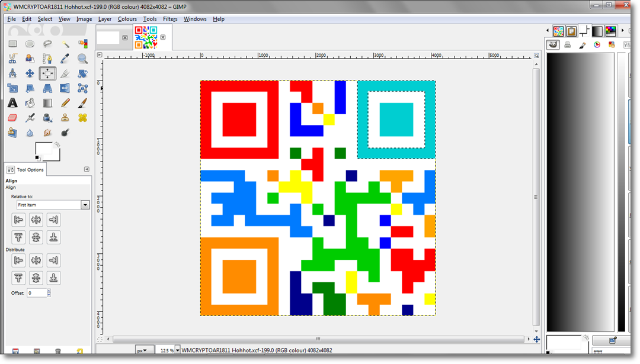Open the Tool Options panel menu arrow
This screenshot has width=640, height=364.
pyautogui.click(x=87, y=169)
